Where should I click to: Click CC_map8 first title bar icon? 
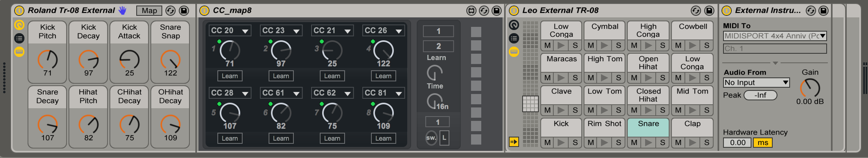coord(471,11)
